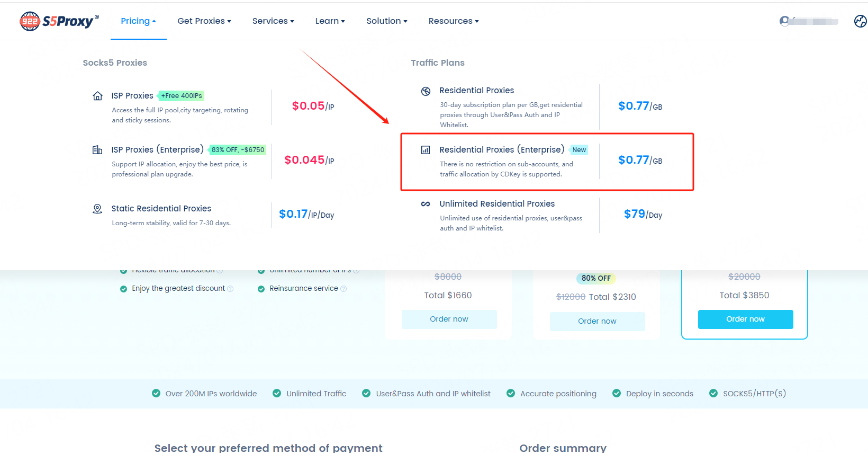Click the Residential Proxies Enterprise chart icon

[x=426, y=150]
